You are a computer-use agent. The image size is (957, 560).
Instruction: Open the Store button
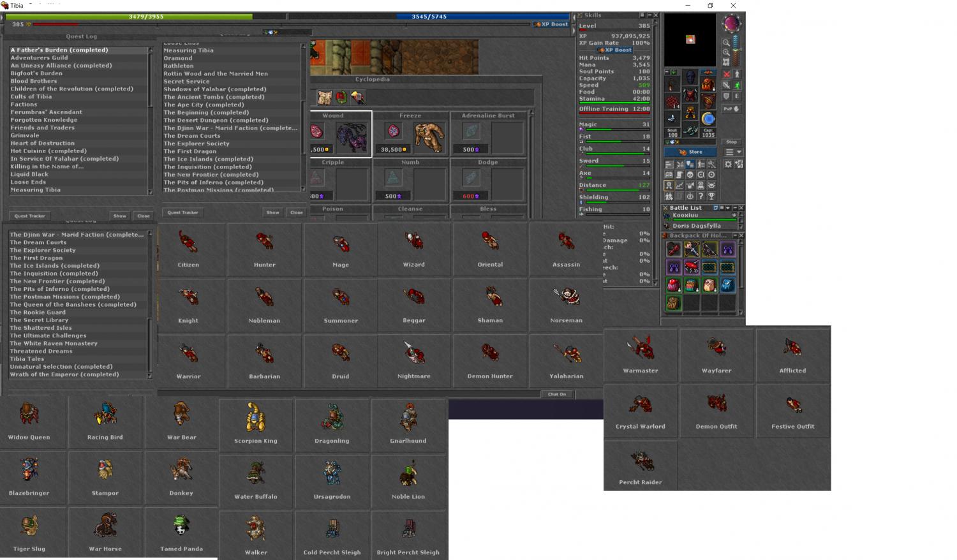[x=692, y=152]
